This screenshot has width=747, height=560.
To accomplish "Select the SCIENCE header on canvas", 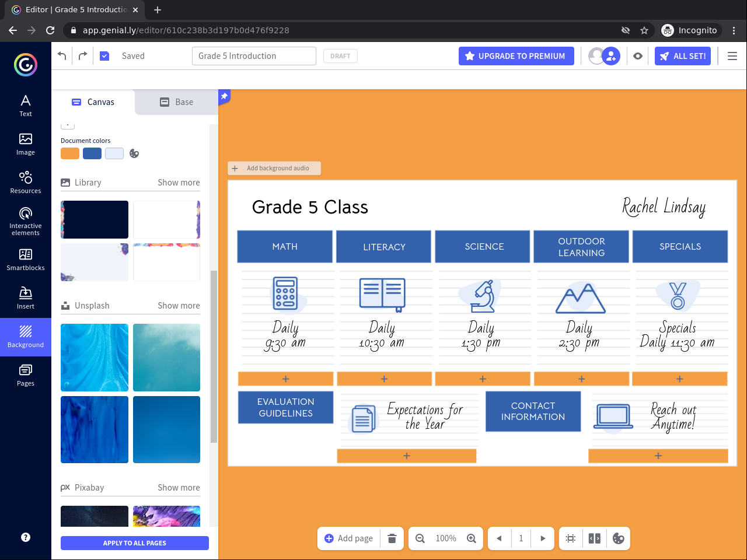I will tap(483, 247).
